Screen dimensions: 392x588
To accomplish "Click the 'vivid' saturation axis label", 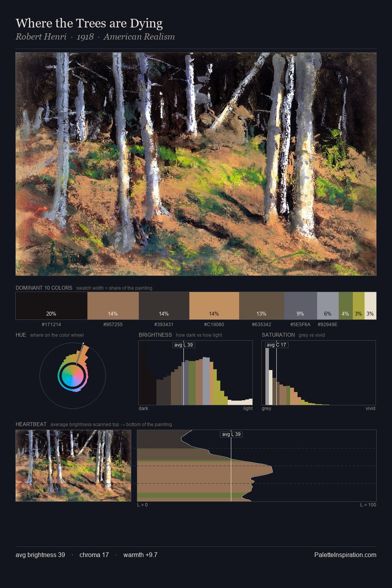I will [370, 408].
